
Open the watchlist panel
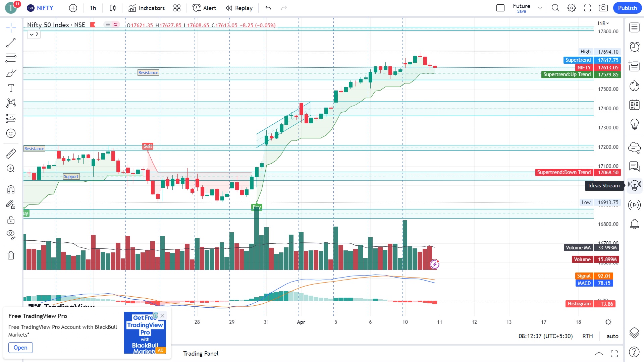[634, 27]
